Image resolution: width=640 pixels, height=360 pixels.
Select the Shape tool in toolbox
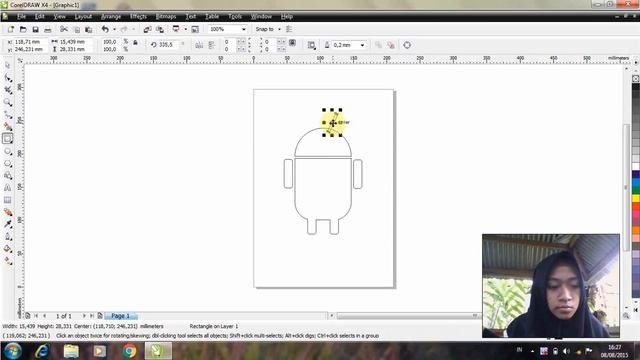[7, 78]
